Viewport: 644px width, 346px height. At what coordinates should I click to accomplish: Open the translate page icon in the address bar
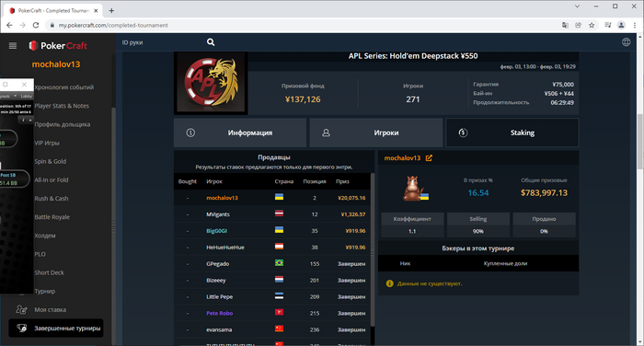coord(565,25)
